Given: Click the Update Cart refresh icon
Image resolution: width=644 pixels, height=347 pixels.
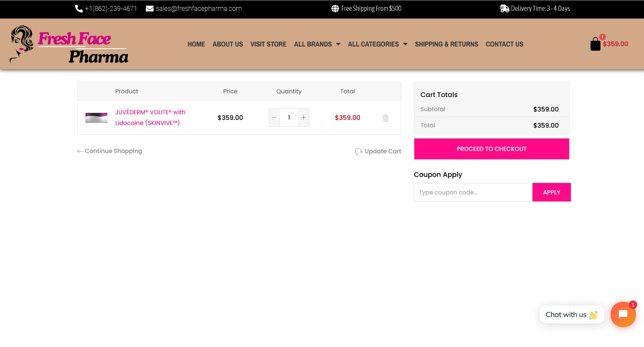Looking at the screenshot, I should click(359, 152).
